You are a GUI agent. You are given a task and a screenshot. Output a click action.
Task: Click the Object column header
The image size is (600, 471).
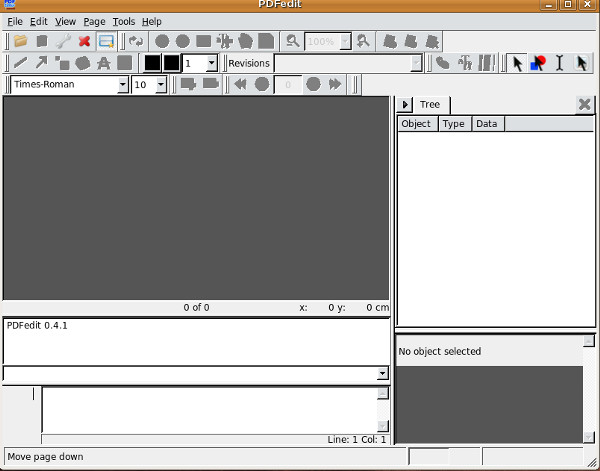tap(416, 124)
